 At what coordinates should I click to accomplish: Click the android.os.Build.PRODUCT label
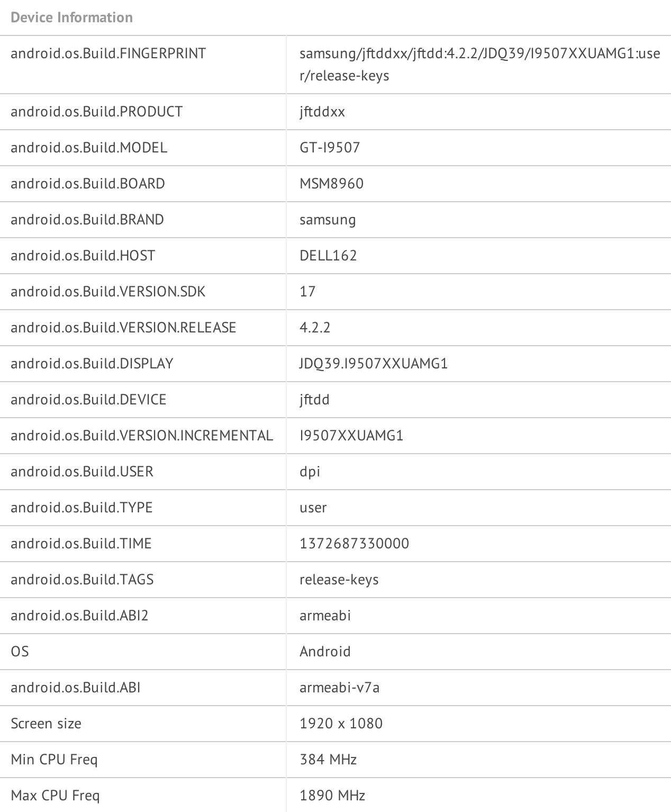(x=96, y=112)
